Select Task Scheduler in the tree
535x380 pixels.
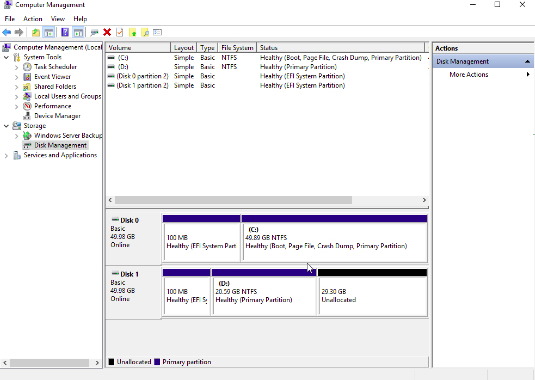tap(55, 67)
